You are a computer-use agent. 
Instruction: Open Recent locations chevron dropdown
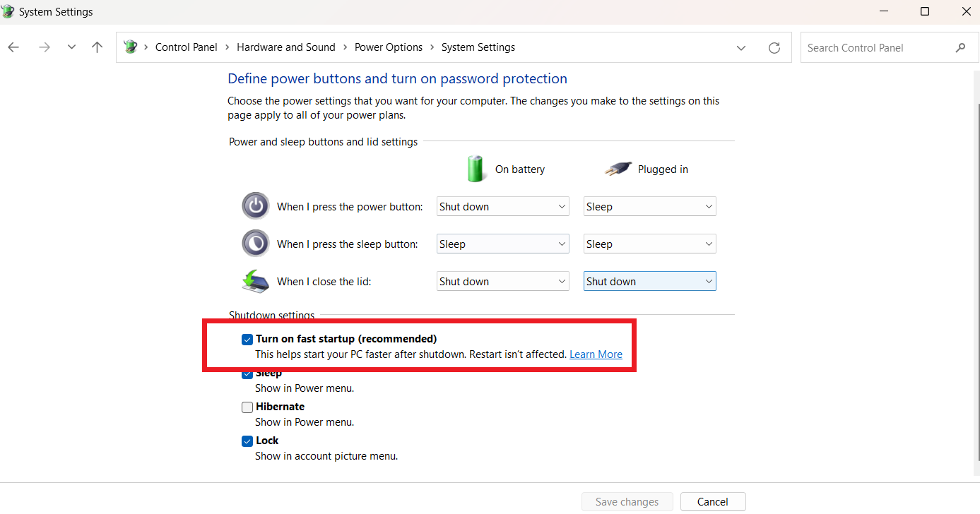click(x=71, y=47)
